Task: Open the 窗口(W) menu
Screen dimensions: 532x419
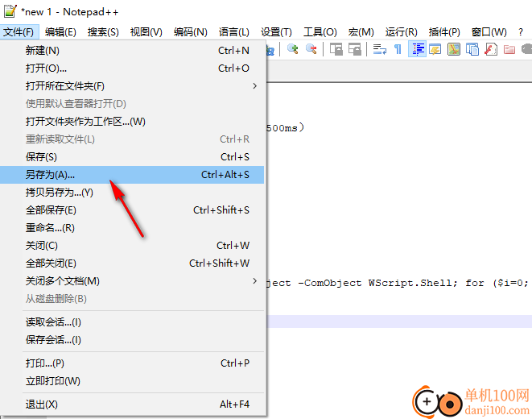Action: 489,32
